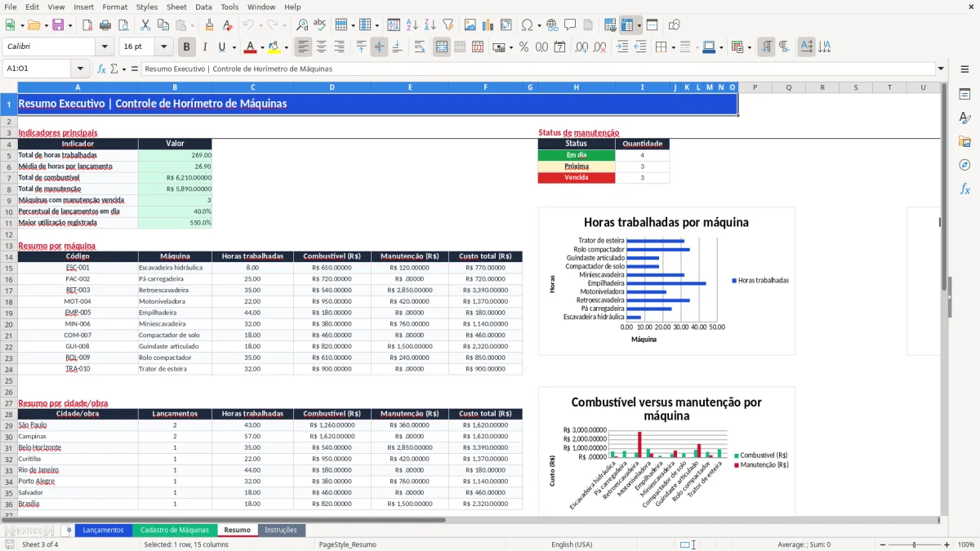Switch to the Cadastro de Máquinas sheet tab
Screen dimensions: 980x551
[175, 530]
